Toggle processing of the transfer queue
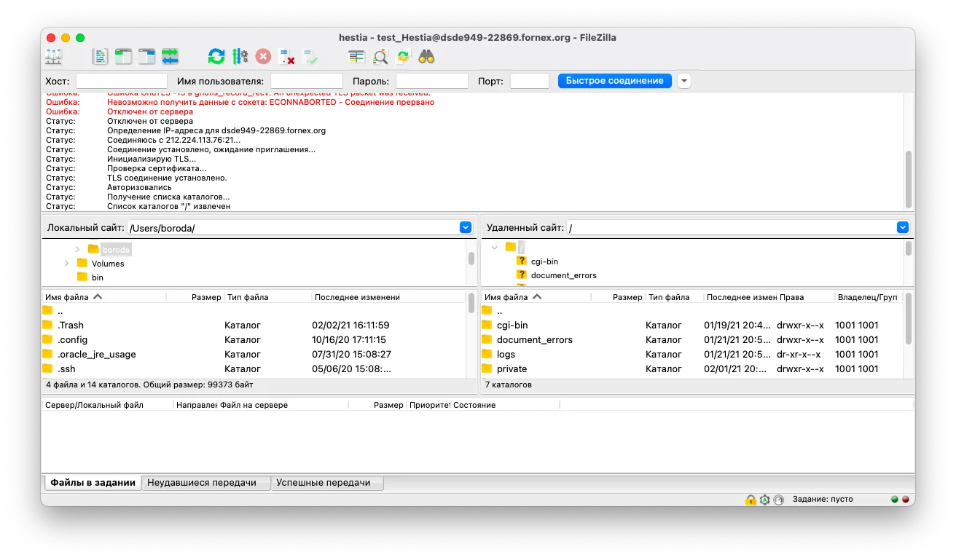Image resolution: width=956 pixels, height=560 pixels. click(240, 57)
